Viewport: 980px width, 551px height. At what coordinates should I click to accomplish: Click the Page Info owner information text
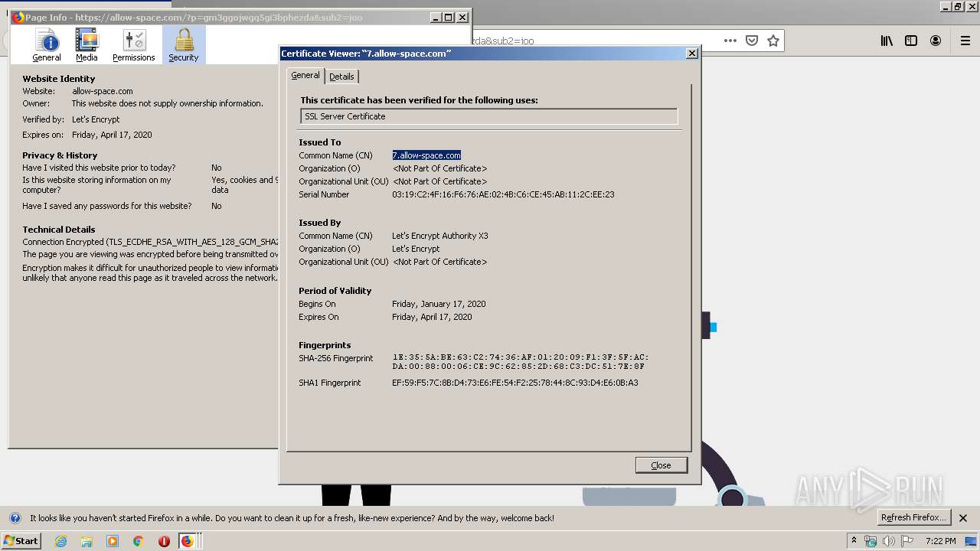point(168,103)
